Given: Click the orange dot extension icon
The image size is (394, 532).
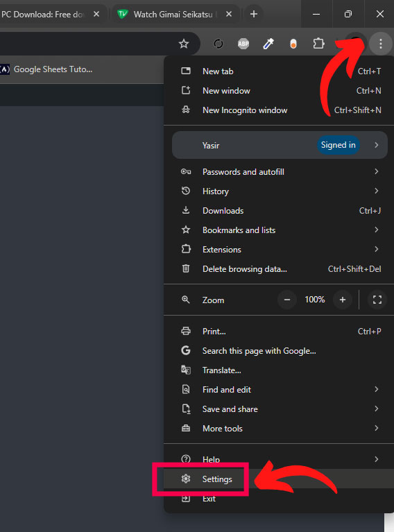Looking at the screenshot, I should (293, 44).
